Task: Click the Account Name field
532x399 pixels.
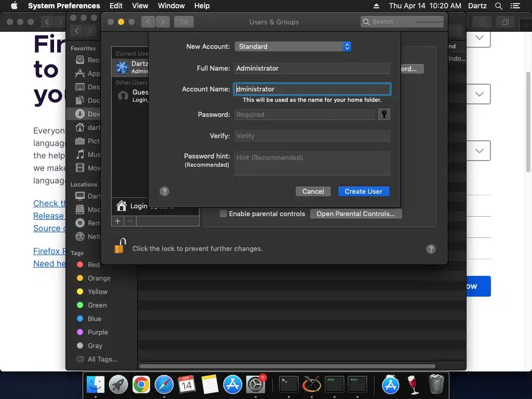Action: tap(312, 89)
